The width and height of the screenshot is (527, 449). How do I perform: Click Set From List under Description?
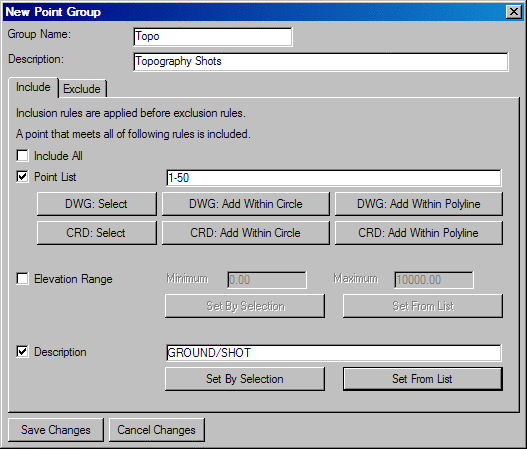click(x=422, y=379)
